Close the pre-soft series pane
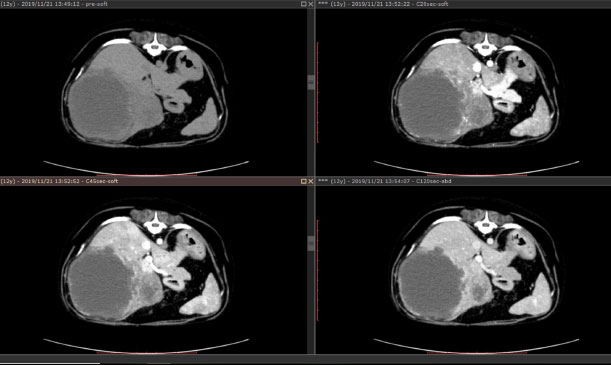Screen dimensions: 611x365 pyautogui.click(x=311, y=4)
